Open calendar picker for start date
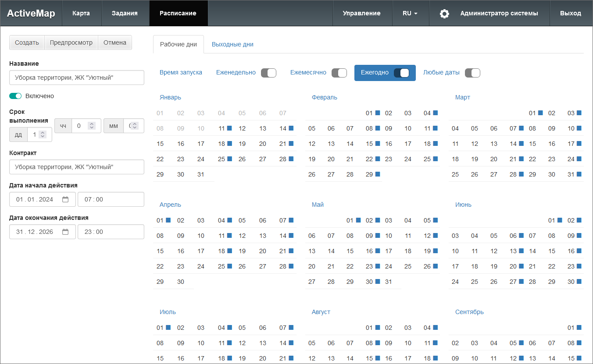 pos(65,199)
